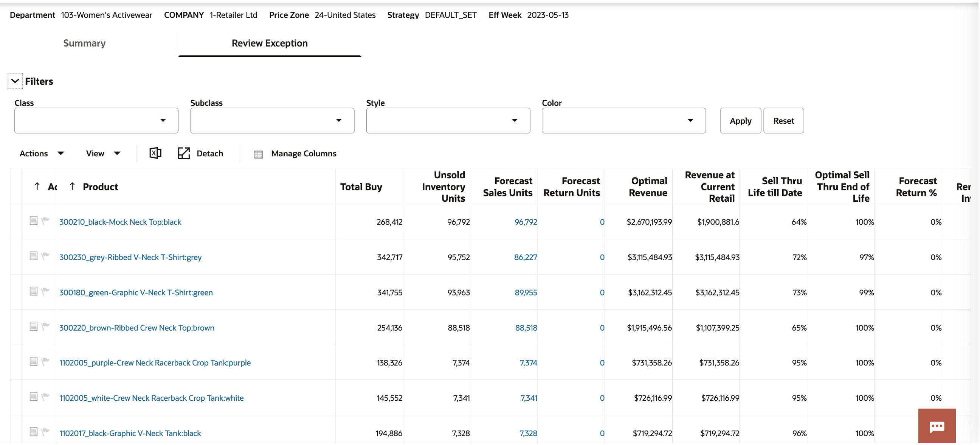Open the Class filter dropdown
The image size is (980, 445).
(163, 121)
